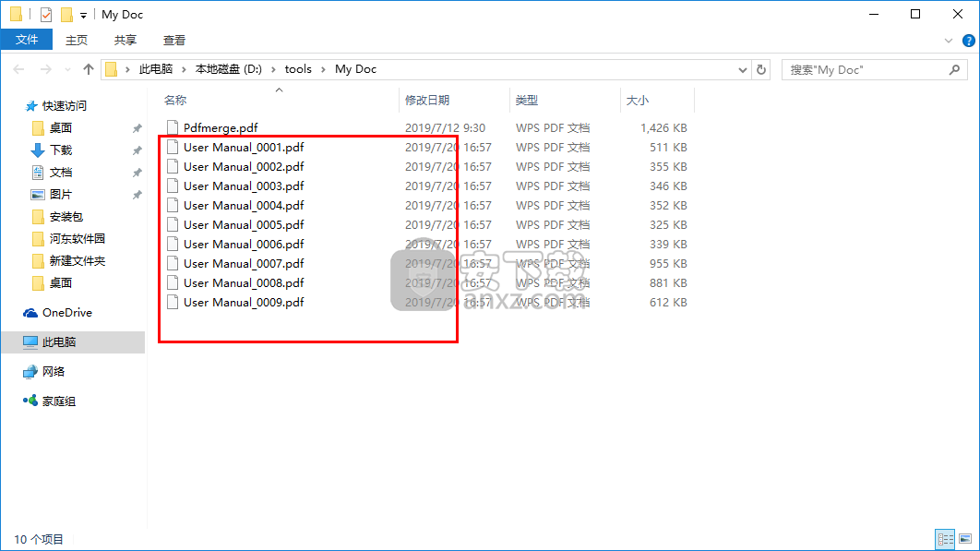Switch to large icons view in status bar
Image resolution: width=980 pixels, height=551 pixels.
965,538
